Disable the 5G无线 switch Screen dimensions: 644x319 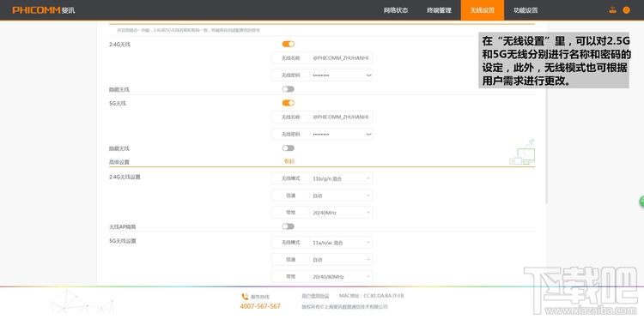289,103
